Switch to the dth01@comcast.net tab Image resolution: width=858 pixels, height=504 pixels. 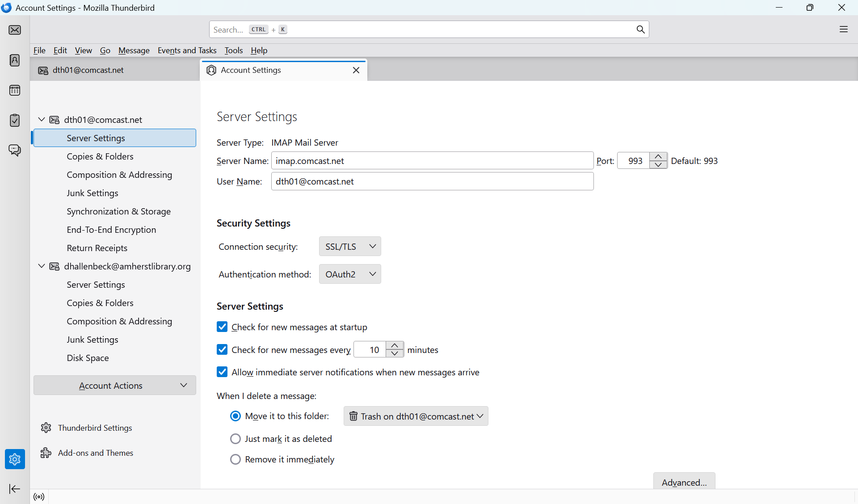point(88,70)
